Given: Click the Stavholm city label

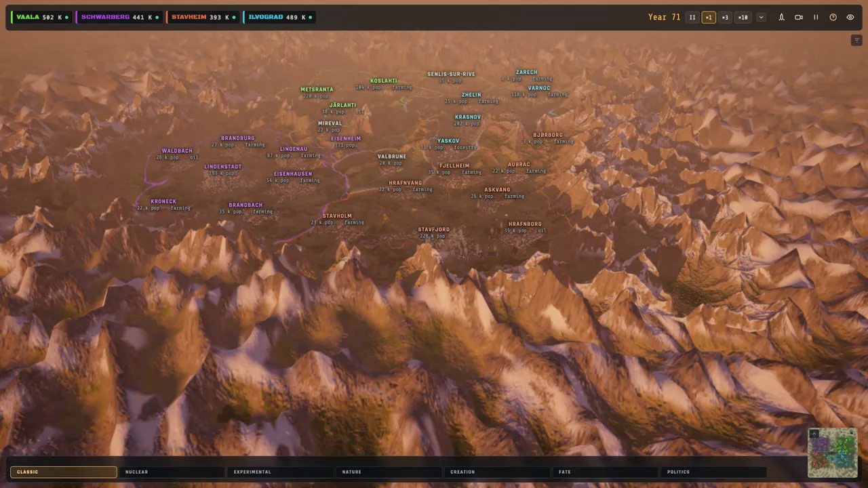Looking at the screenshot, I should point(337,216).
